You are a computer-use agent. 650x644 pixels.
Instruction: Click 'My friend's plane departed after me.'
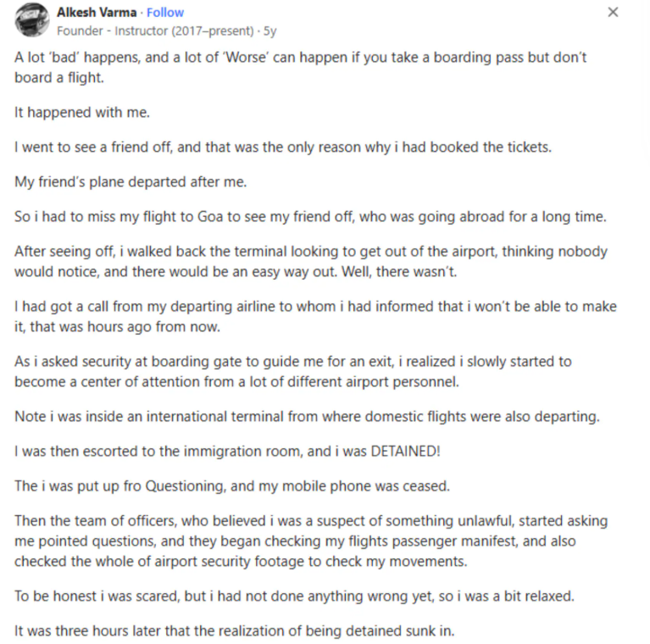click(x=131, y=181)
